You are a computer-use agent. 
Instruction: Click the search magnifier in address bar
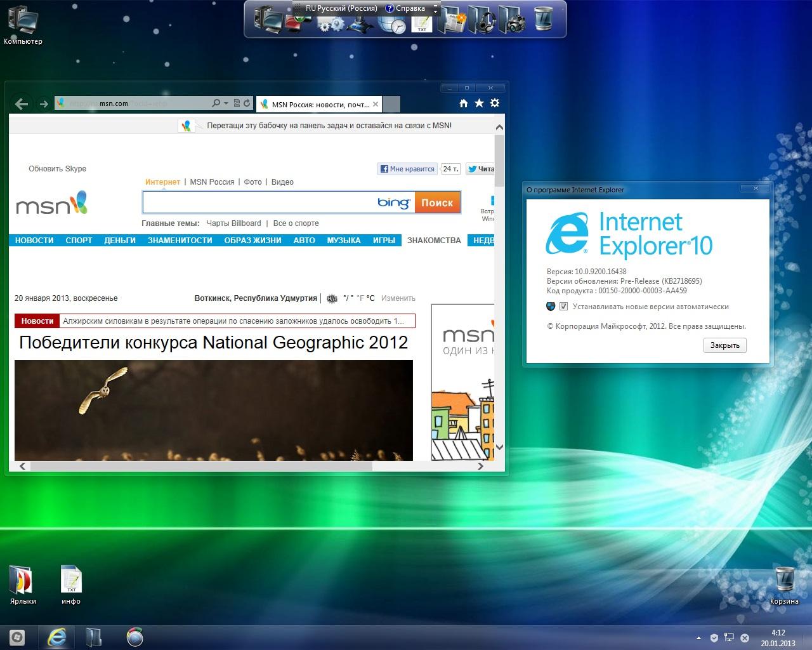tap(216, 103)
